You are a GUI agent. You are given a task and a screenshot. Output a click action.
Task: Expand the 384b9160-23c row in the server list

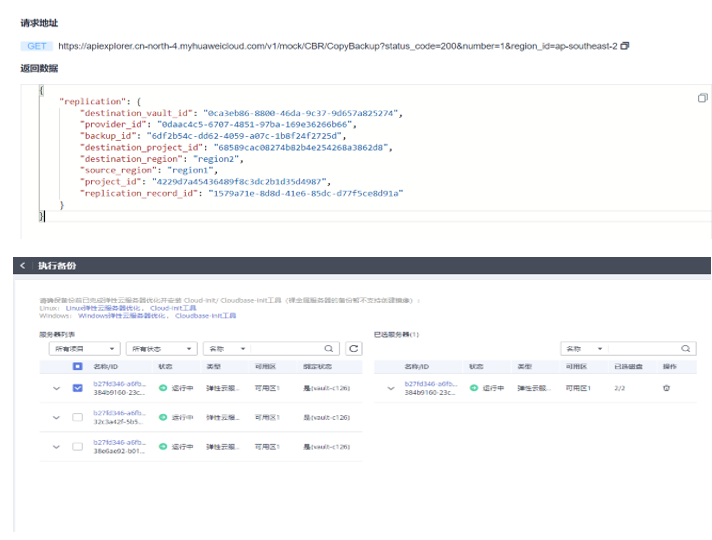click(x=56, y=388)
